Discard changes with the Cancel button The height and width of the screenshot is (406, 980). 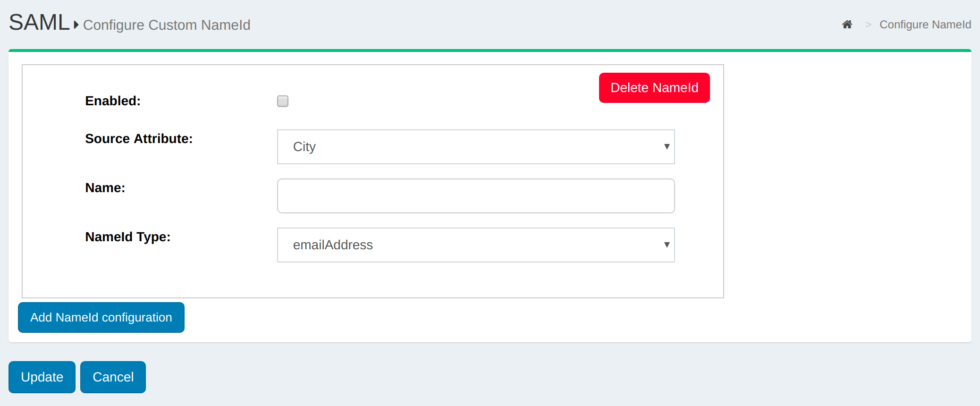[x=113, y=377]
